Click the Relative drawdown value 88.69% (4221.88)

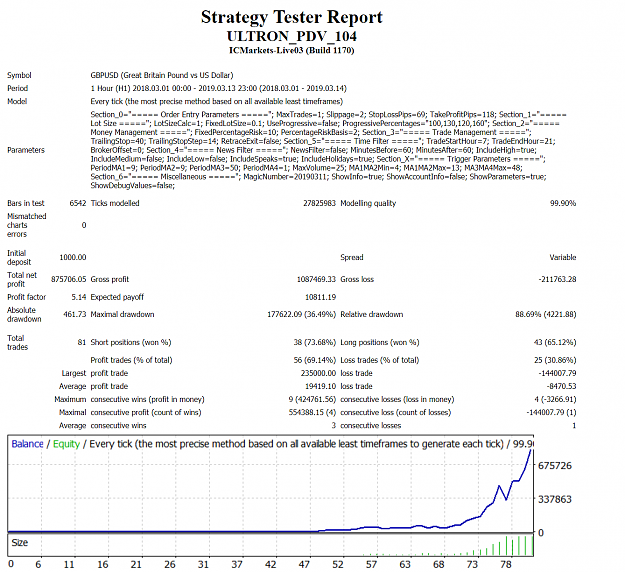(x=546, y=315)
